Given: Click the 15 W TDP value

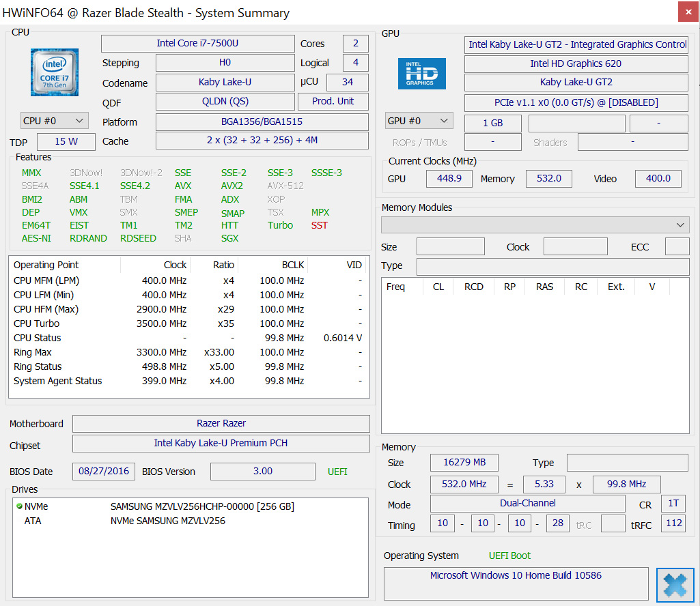Looking at the screenshot, I should click(66, 141).
